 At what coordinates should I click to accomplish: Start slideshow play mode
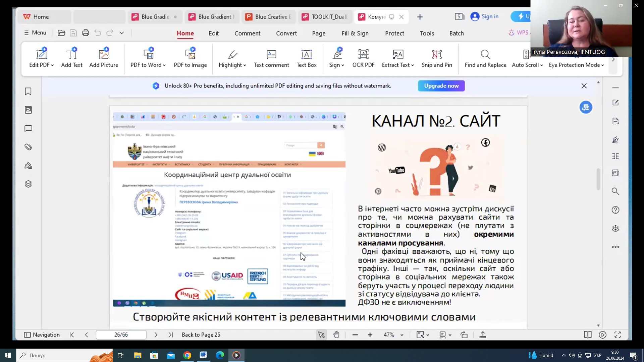(602, 335)
